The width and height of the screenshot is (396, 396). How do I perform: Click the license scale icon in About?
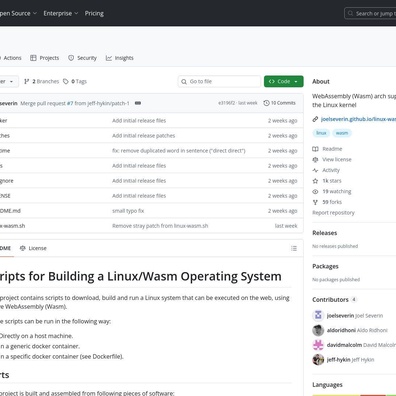[x=315, y=159]
